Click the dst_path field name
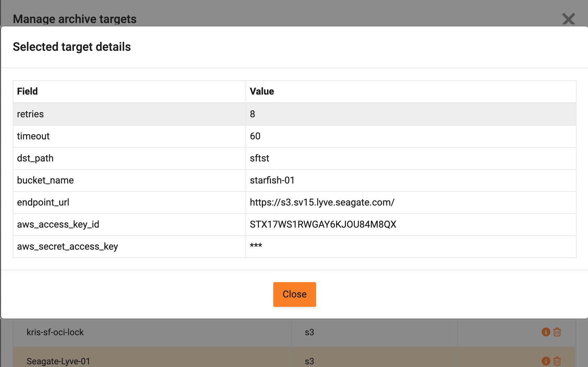 (x=35, y=158)
